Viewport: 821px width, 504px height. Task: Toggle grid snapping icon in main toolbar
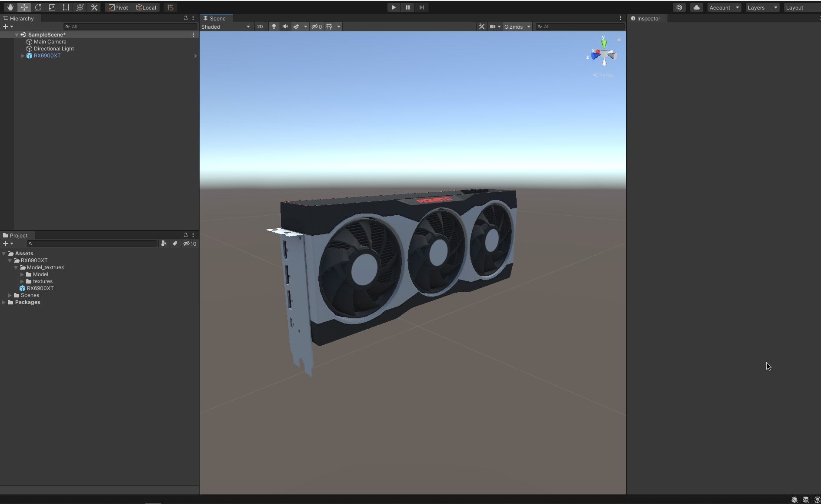click(x=170, y=7)
